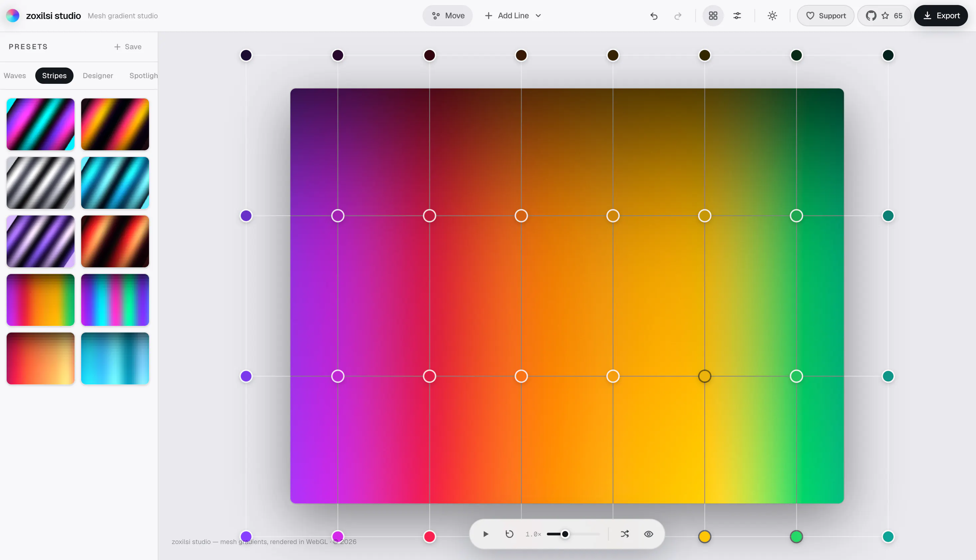Viewport: 976px width, 560px height.
Task: Select the dark brown top-row fourth point
Action: point(521,56)
